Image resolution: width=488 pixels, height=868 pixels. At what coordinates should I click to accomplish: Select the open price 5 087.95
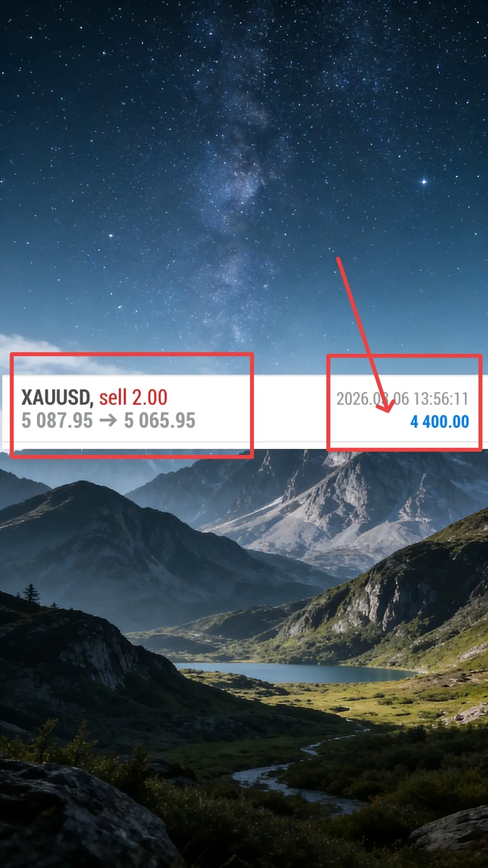point(57,421)
